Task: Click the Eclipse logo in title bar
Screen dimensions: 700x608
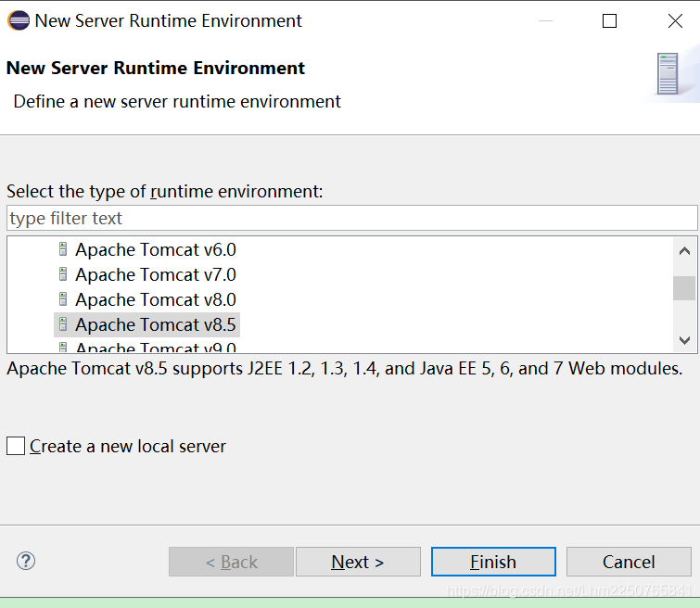Action: coord(19,20)
